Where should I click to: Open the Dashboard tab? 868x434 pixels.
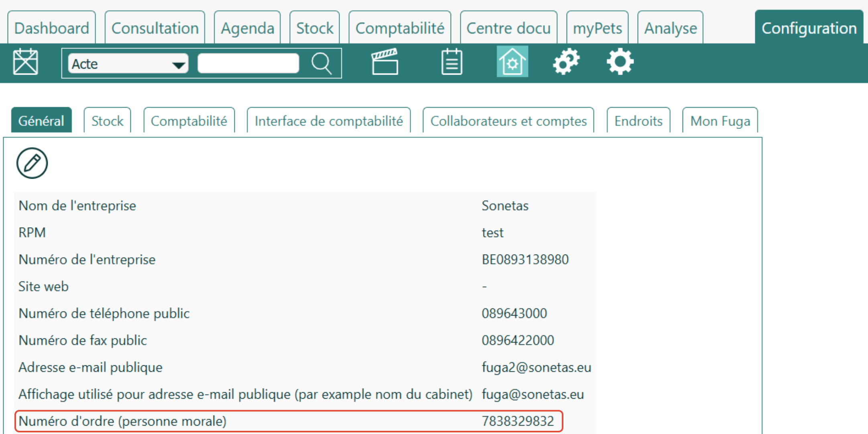point(52,28)
